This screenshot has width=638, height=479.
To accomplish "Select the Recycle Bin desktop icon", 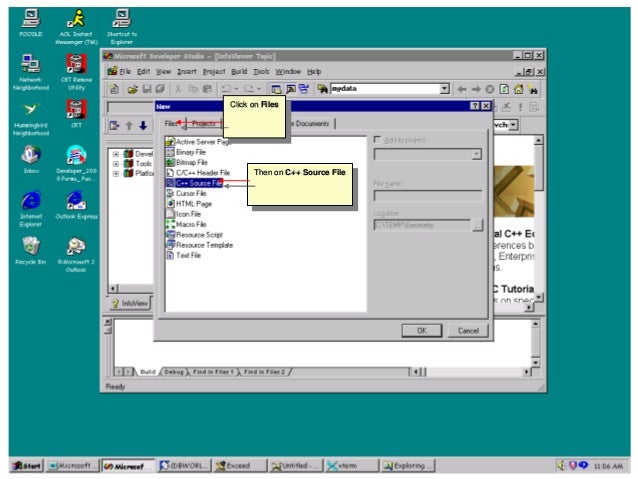I will (x=31, y=250).
